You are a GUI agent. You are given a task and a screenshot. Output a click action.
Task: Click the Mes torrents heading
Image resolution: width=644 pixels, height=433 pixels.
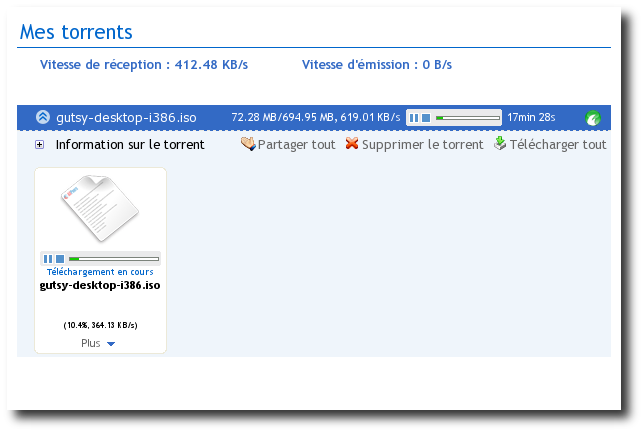tap(76, 32)
